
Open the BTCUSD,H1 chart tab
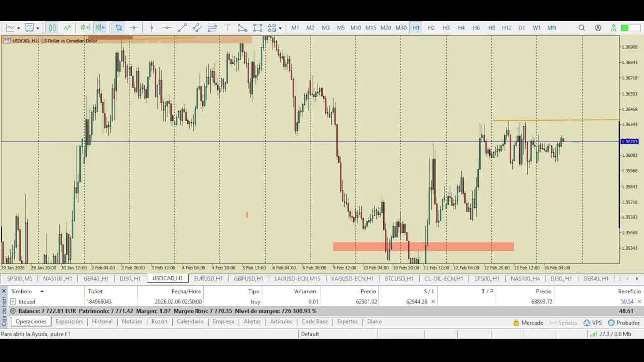point(399,279)
